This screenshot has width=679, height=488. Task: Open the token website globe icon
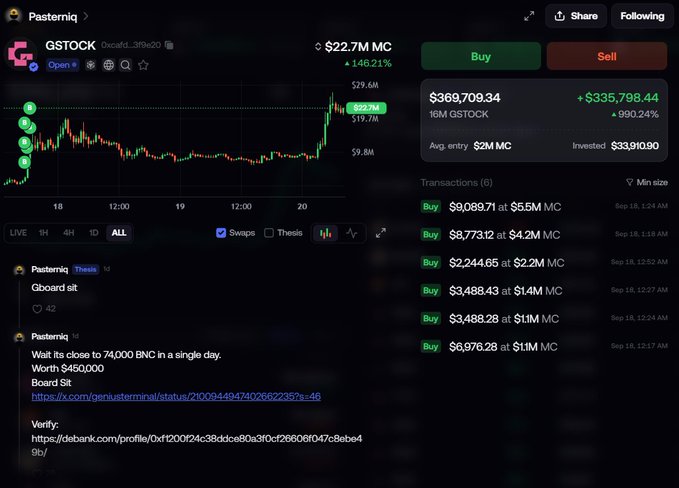(x=108, y=65)
